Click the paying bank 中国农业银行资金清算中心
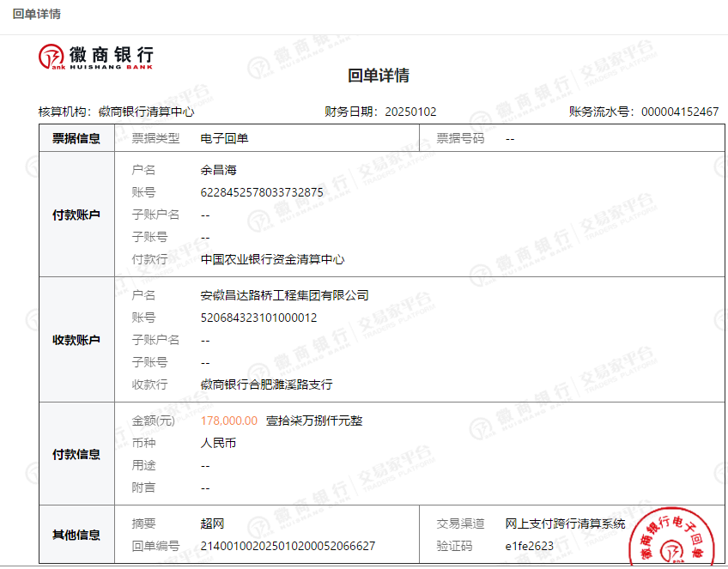 [272, 259]
